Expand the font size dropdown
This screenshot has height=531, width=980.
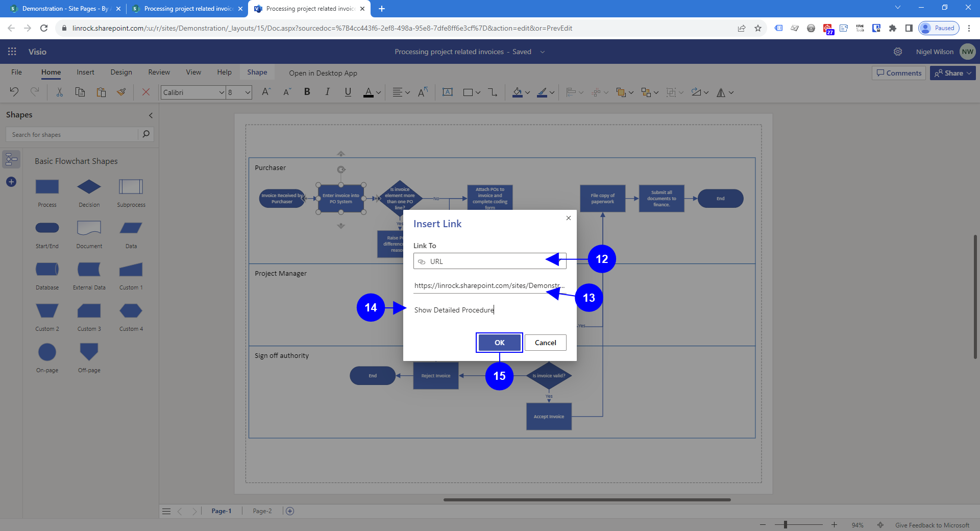248,92
